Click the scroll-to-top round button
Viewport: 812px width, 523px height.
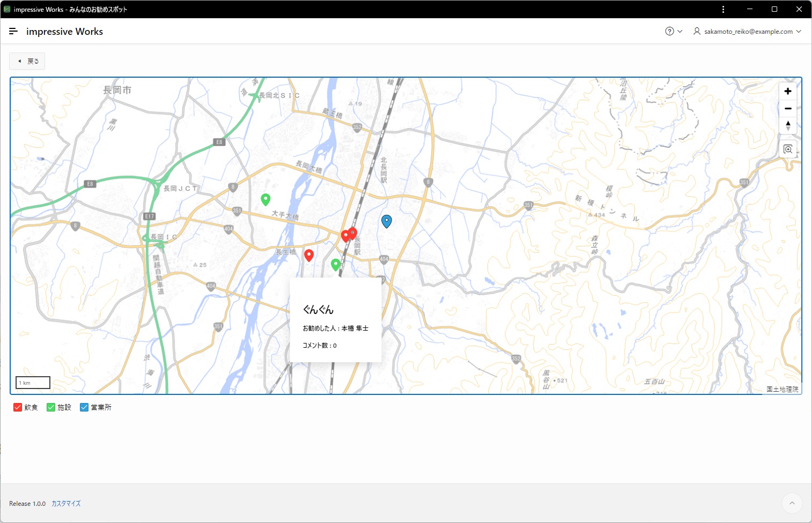tap(792, 503)
